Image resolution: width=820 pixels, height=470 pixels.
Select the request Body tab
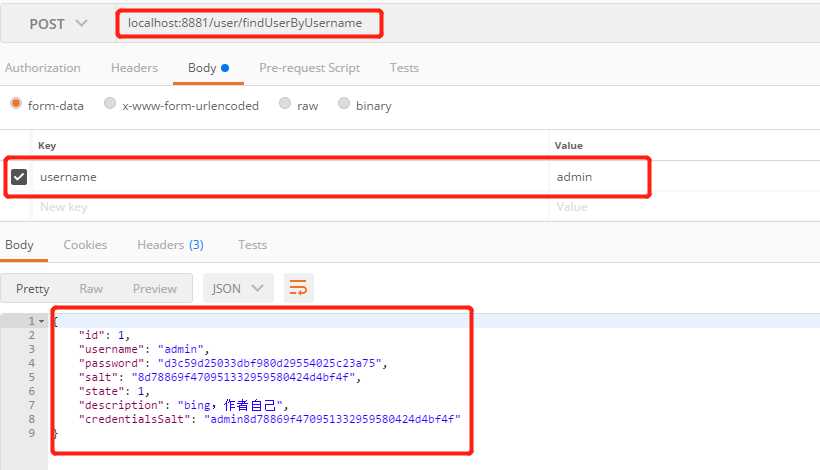click(208, 68)
